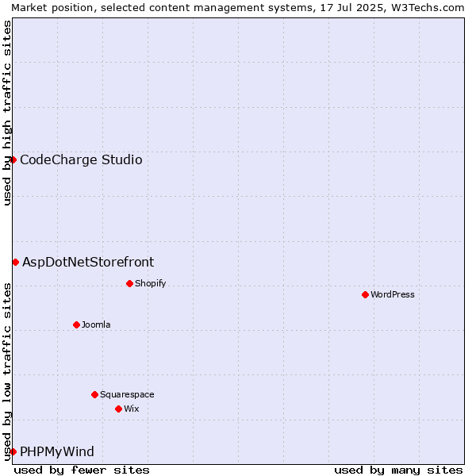Select the Squarespace label

pos(127,394)
